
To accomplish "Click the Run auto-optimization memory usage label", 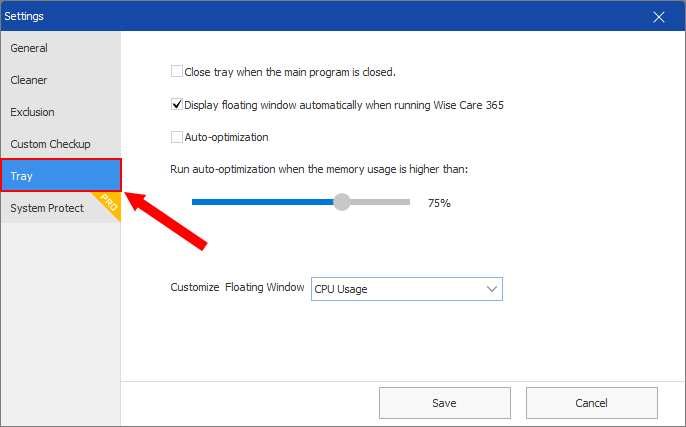I will pyautogui.click(x=319, y=169).
